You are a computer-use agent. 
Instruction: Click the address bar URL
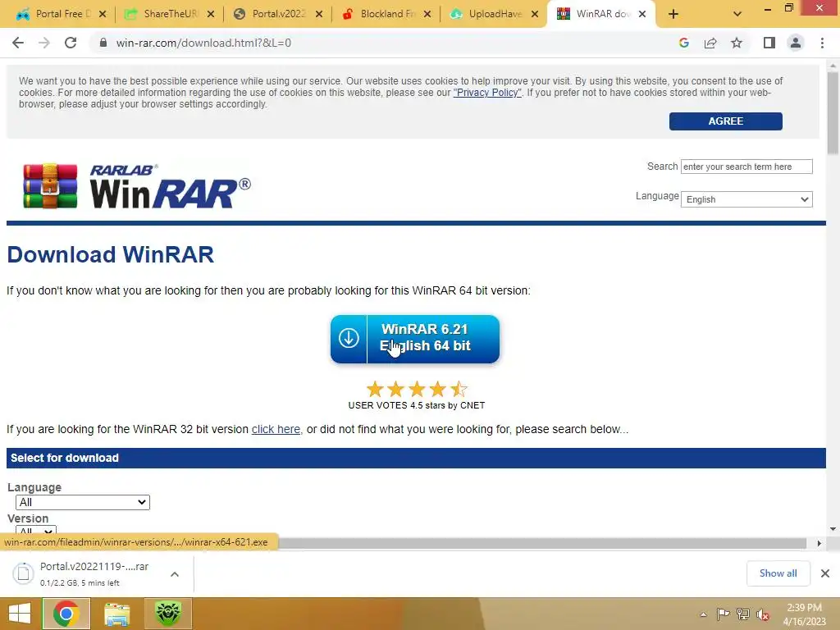[x=203, y=43]
